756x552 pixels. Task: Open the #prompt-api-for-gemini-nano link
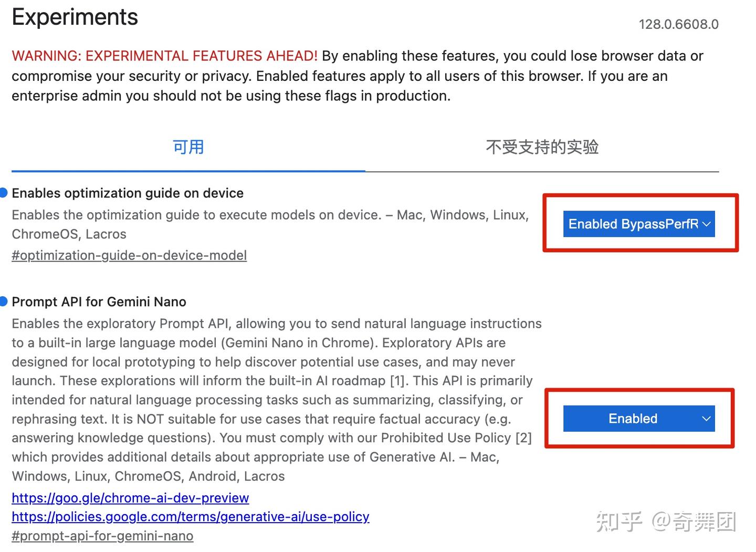103,536
